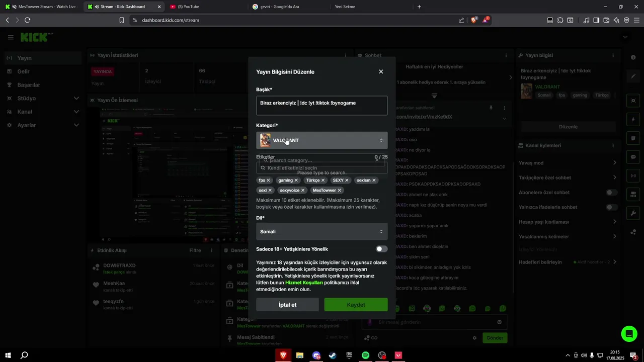Remove the Türkçe tag
Screen dimensions: 644x362
click(323, 180)
